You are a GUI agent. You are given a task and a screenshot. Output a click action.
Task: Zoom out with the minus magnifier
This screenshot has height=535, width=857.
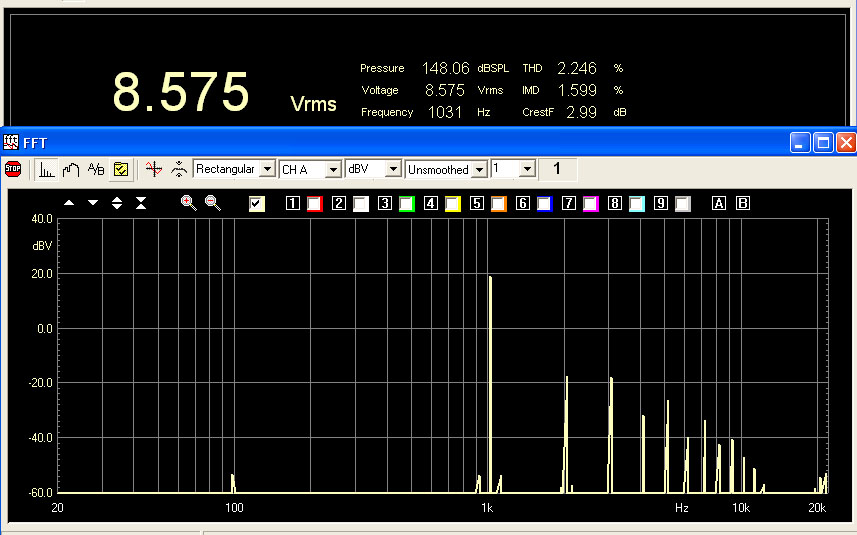(x=213, y=203)
